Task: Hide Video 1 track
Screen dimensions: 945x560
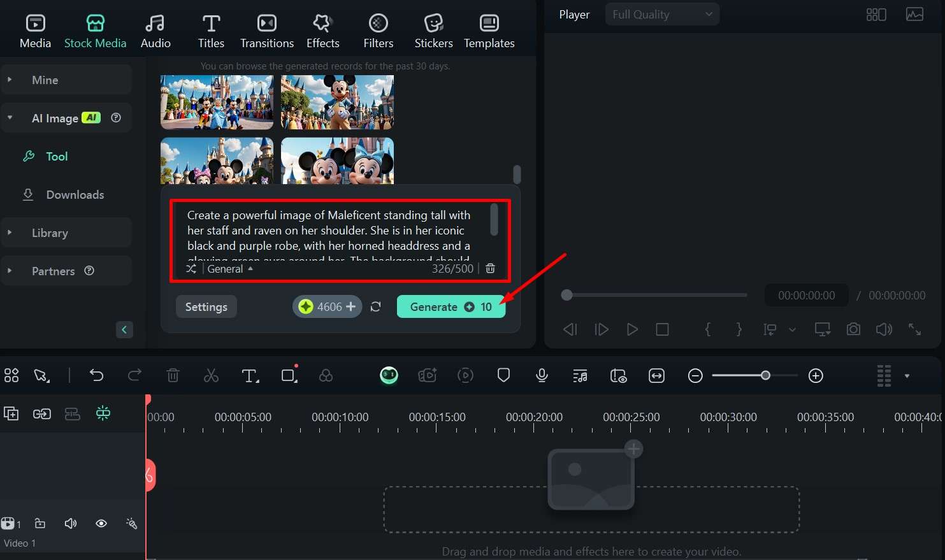Action: [101, 523]
